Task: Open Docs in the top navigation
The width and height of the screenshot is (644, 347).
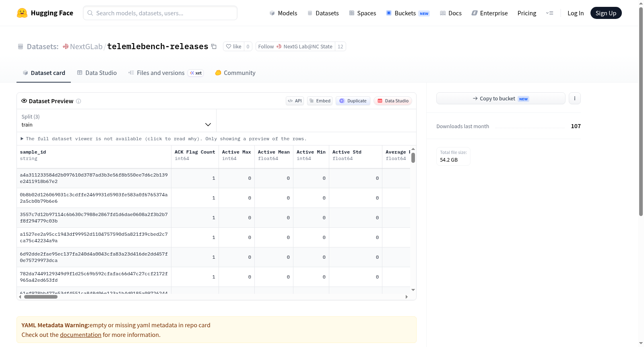Action: coord(451,13)
